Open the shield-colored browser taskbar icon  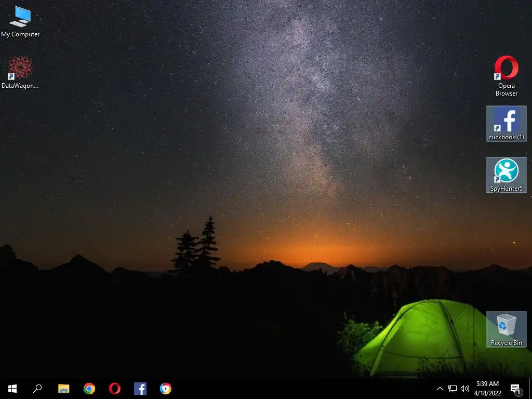tap(166, 389)
